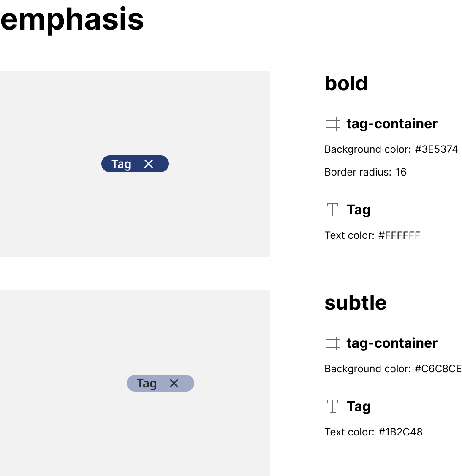Click the frame icon beside tag-container under subtle

333,343
